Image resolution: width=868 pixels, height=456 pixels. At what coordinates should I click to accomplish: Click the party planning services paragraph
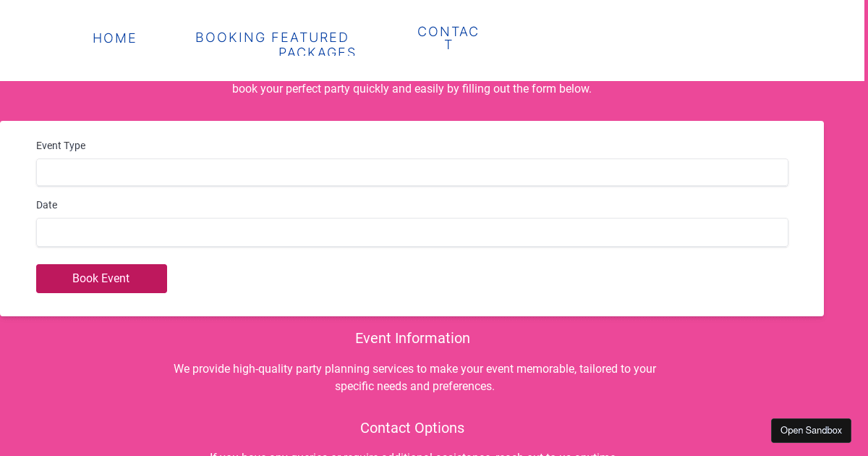414,377
